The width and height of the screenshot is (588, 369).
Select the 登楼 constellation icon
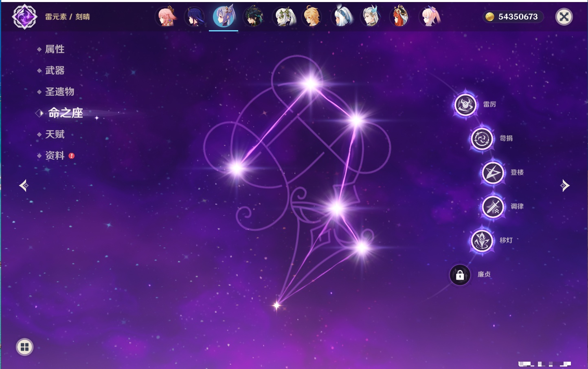493,173
